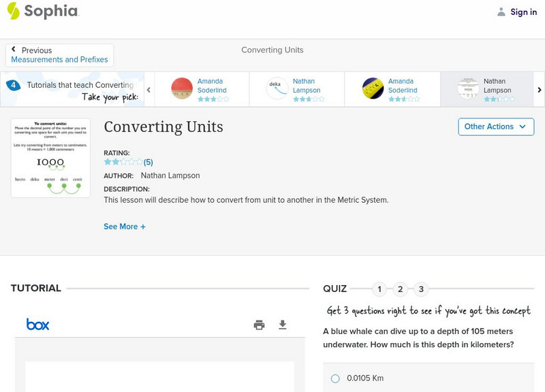
Task: Click the Sign in user icon
Action: coord(501,12)
